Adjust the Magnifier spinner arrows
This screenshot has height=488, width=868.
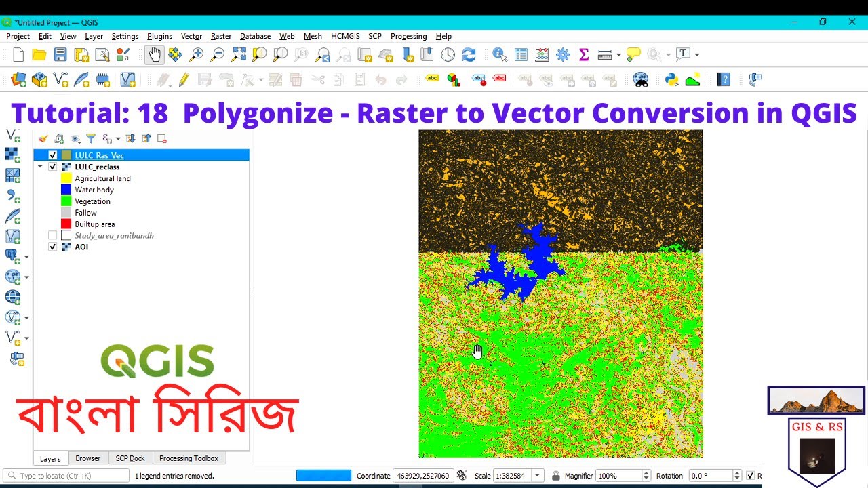click(x=646, y=476)
